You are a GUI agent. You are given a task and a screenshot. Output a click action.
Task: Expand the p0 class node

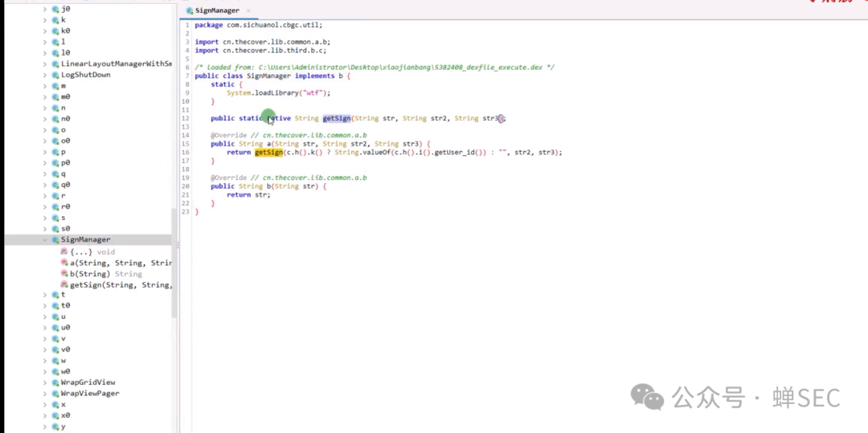pyautogui.click(x=45, y=163)
